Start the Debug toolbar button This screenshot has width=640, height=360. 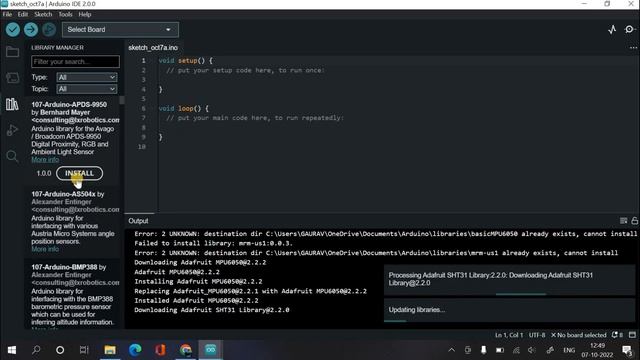coord(49,29)
